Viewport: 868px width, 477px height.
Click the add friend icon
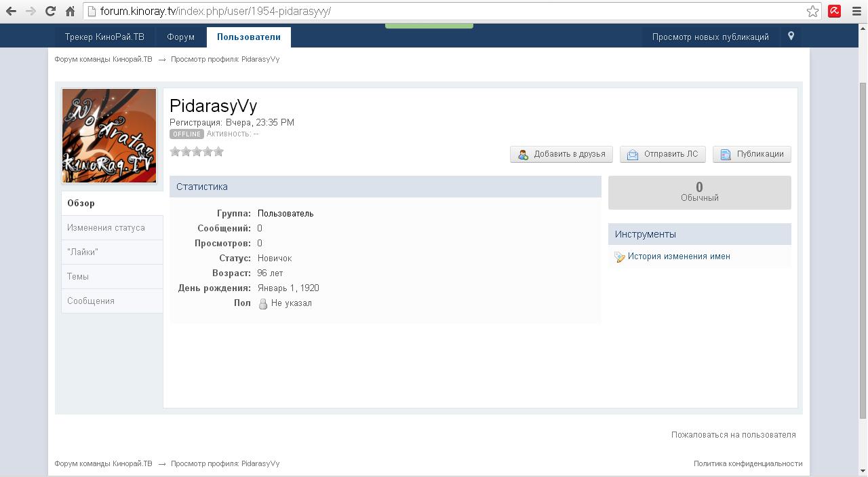[523, 155]
